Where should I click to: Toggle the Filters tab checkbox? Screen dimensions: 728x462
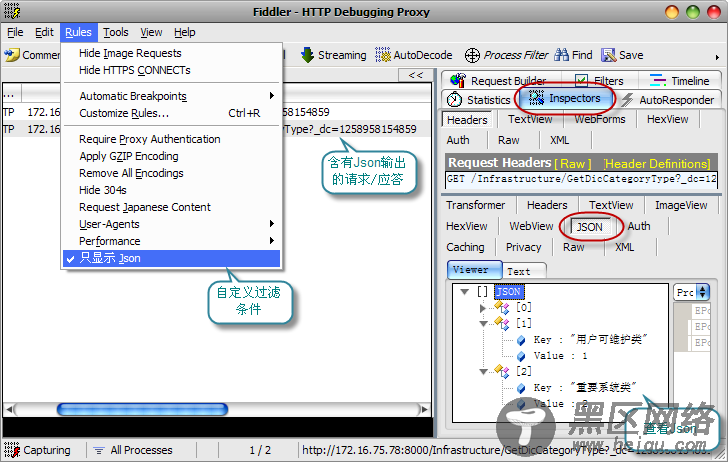(581, 81)
